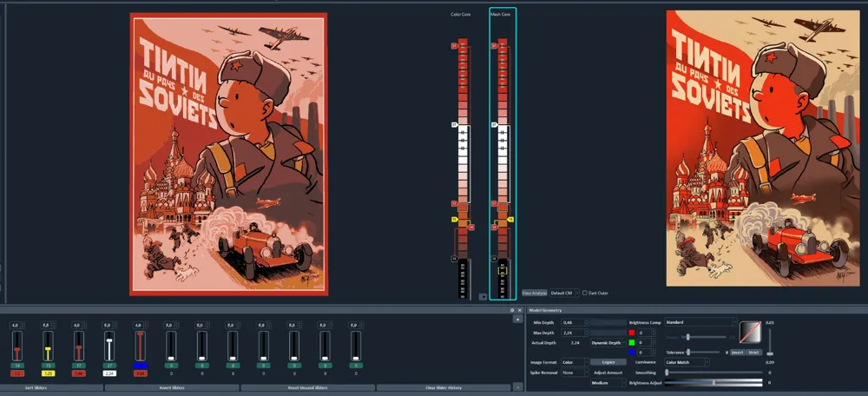868x396 pixels.
Task: Close the sliders panel
Action: [519, 310]
